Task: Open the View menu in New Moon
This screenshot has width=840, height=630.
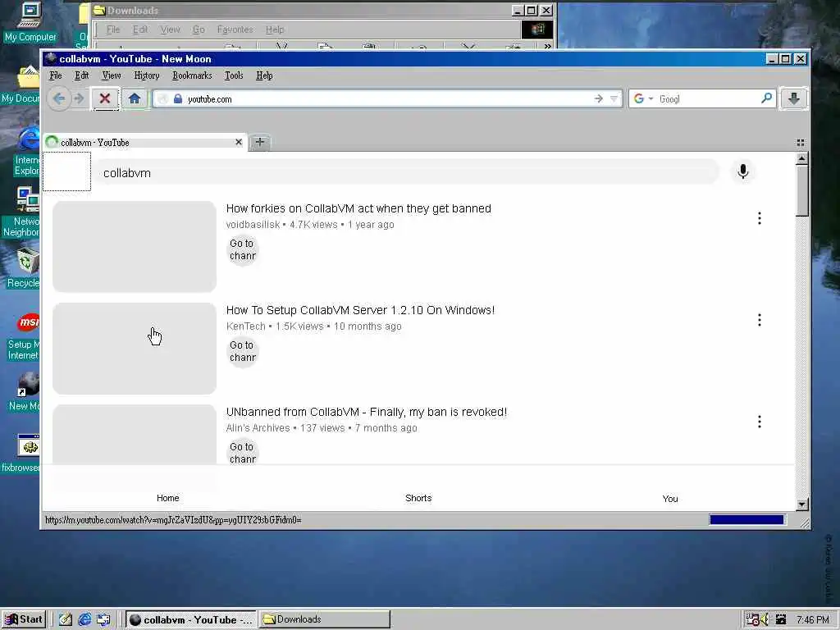Action: 112,75
